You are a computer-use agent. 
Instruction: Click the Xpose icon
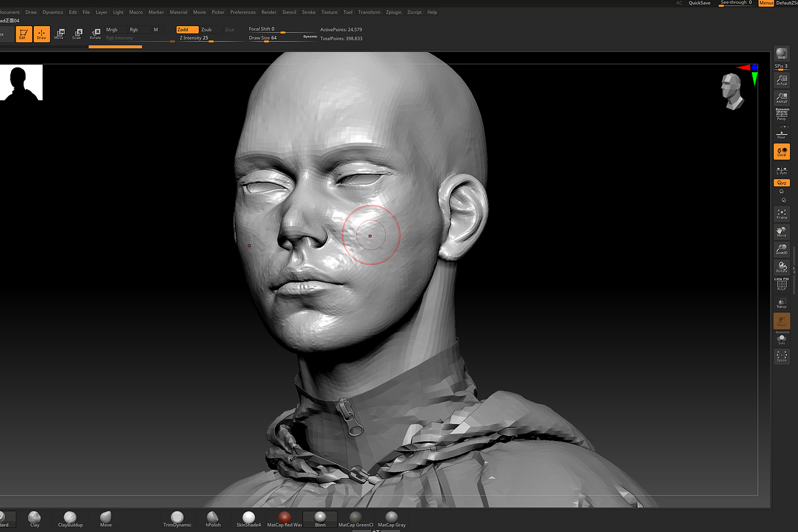(x=782, y=356)
